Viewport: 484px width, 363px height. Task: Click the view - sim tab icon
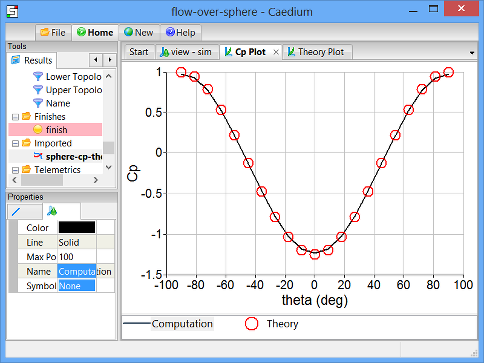point(164,52)
